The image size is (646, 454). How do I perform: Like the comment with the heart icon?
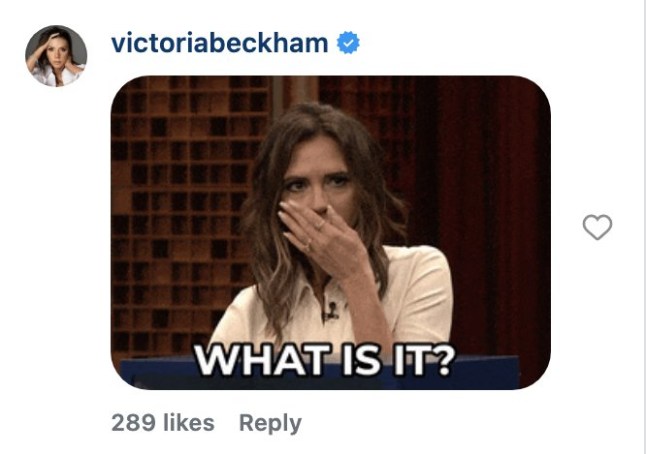(x=597, y=227)
